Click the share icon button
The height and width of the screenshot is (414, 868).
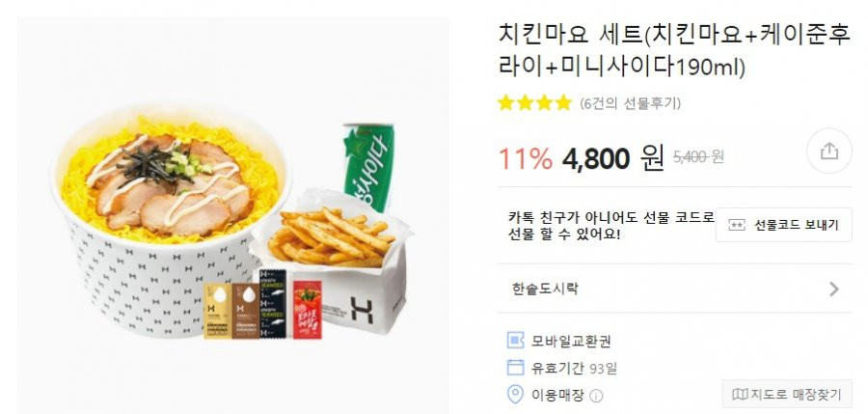pyautogui.click(x=828, y=151)
